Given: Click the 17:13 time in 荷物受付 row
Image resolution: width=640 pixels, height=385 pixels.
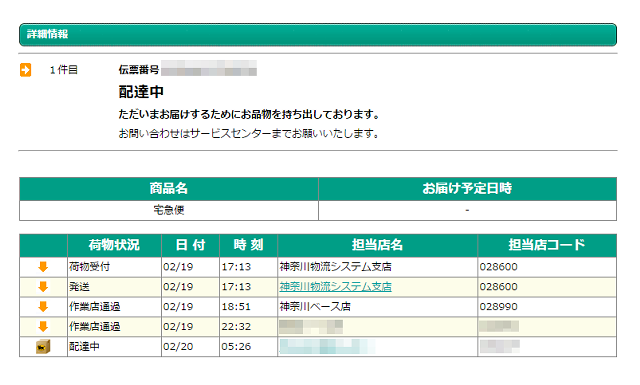Looking at the screenshot, I should pos(249,267).
